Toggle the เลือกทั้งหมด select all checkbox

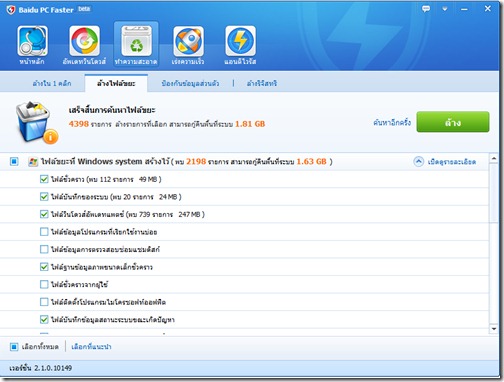tap(14, 347)
